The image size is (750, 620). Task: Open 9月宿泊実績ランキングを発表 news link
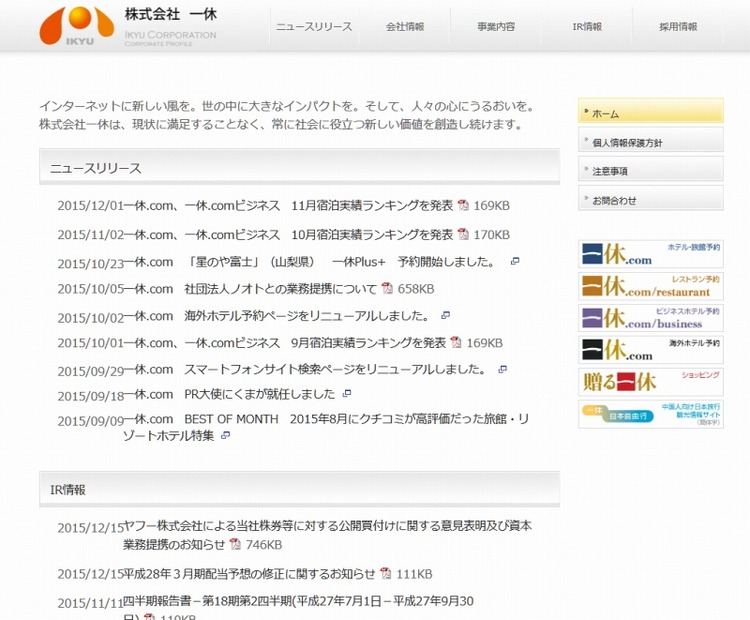pos(285,343)
